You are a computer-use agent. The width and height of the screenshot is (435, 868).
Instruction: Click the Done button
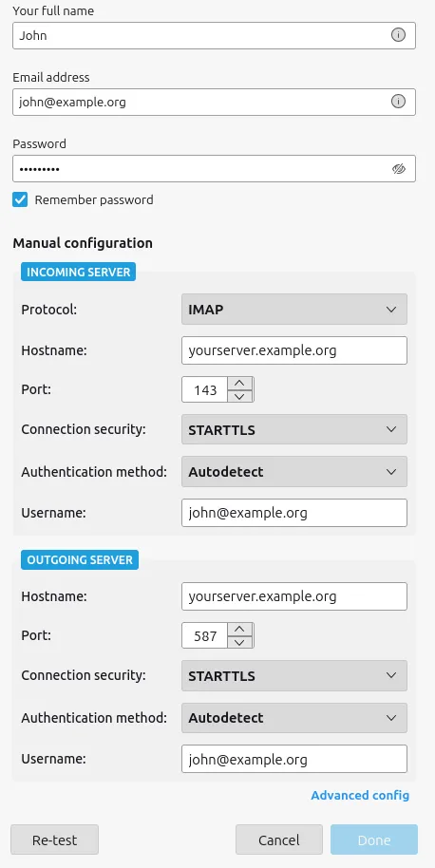(x=374, y=840)
